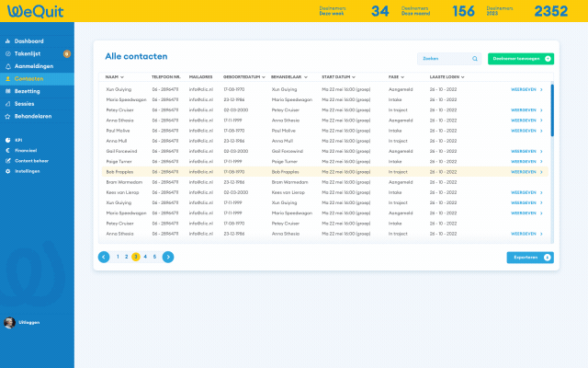Click the Contacten person icon
This screenshot has height=368, width=588.
pos(7,79)
